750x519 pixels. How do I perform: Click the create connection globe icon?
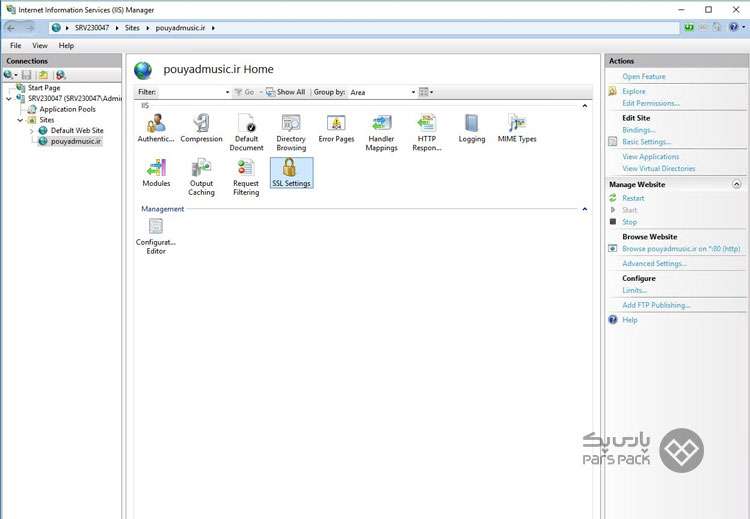pyautogui.click(x=8, y=75)
